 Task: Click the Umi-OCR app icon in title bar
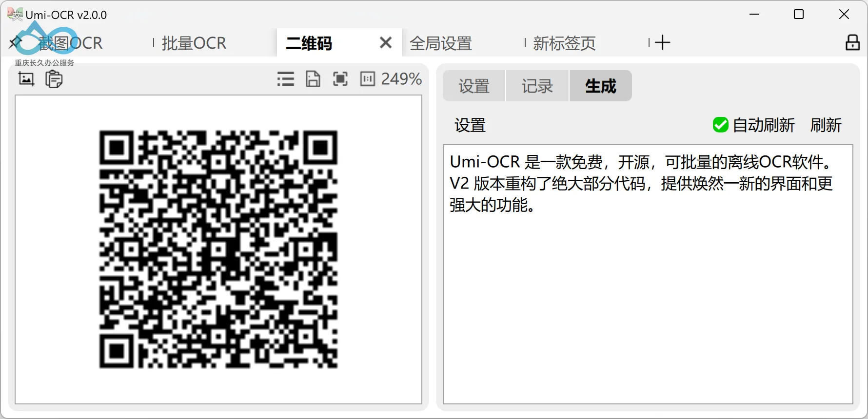pos(15,15)
